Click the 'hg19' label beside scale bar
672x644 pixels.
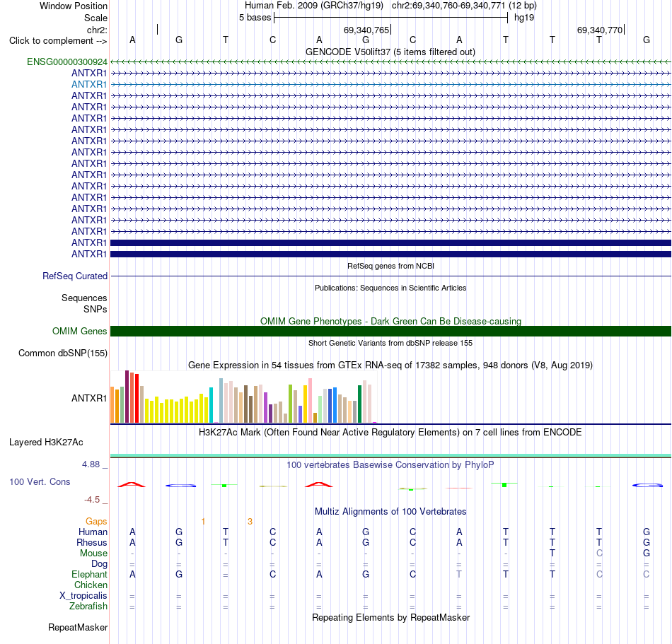tap(524, 18)
